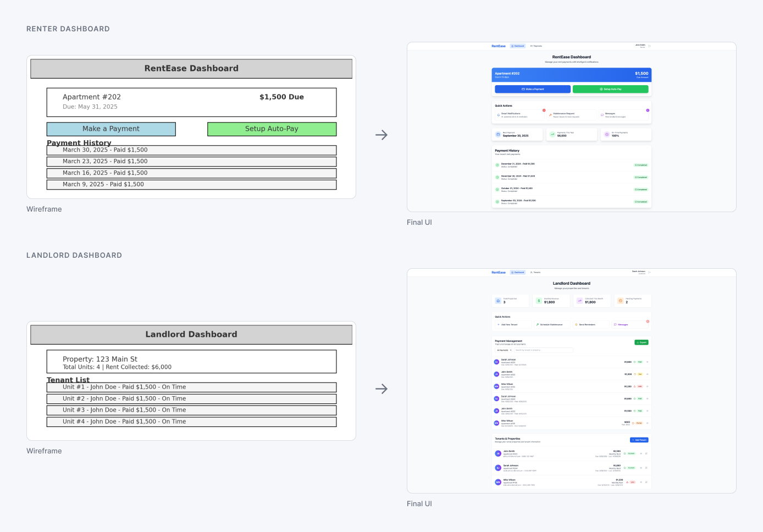Click the green Setup Auto-Pay button in final UI

[610, 89]
